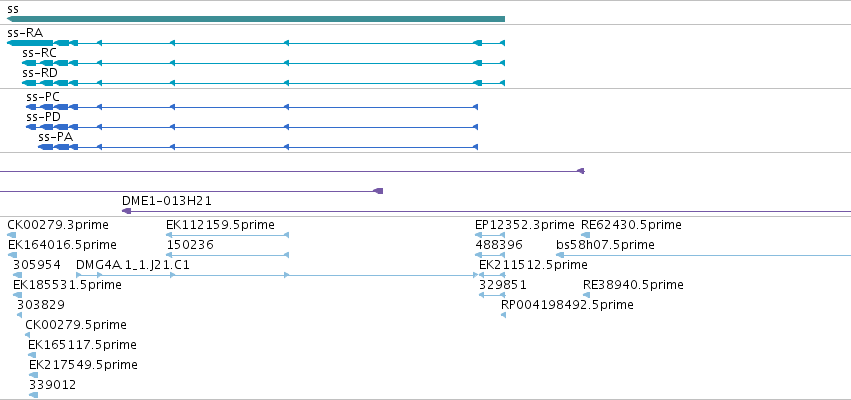
Task: Click the RP004198492.5prime arrow glyph
Action: click(504, 315)
